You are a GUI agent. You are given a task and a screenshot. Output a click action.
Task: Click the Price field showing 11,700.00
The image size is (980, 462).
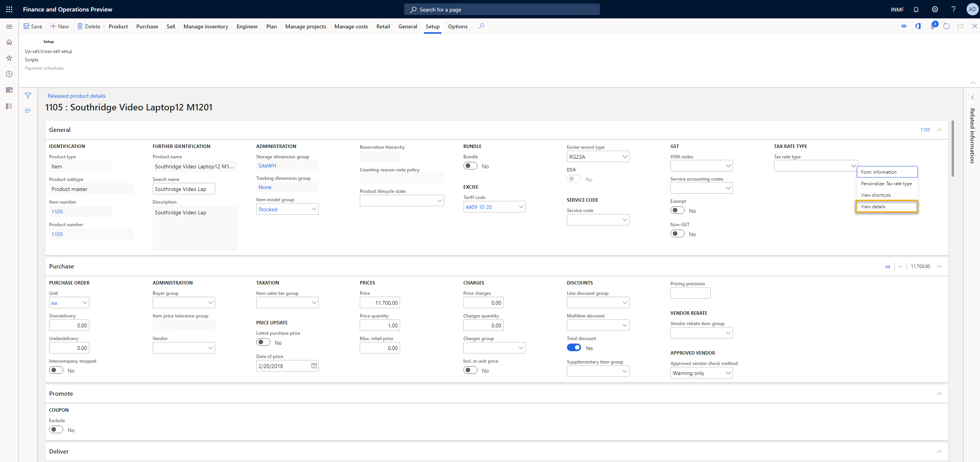(380, 303)
